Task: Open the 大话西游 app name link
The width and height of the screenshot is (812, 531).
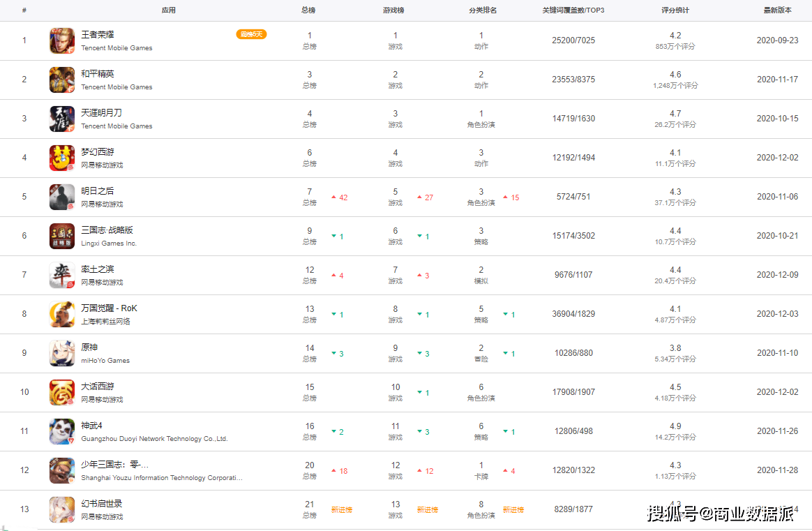Action: click(x=98, y=387)
